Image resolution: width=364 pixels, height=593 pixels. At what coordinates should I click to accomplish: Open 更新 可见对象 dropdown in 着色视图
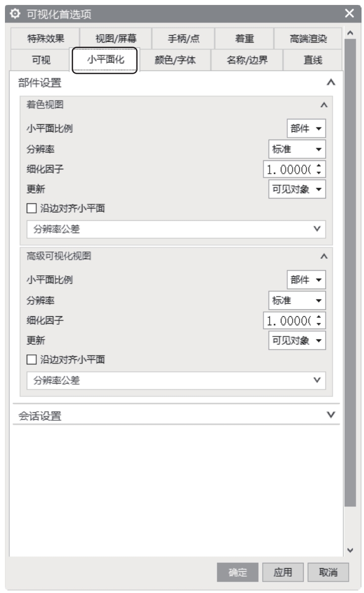[x=297, y=189]
